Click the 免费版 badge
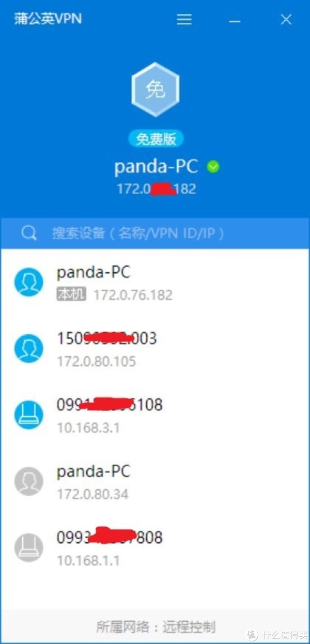Image resolution: width=310 pixels, height=644 pixels. pos(156,138)
